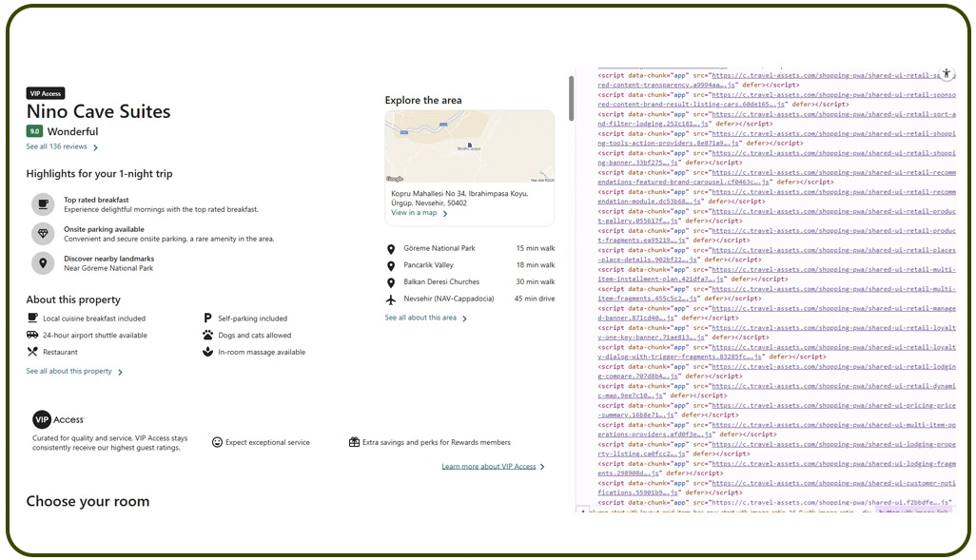Click the 24-hour airport shuttle bus icon
Image resolution: width=976 pixels, height=560 pixels.
(x=32, y=335)
